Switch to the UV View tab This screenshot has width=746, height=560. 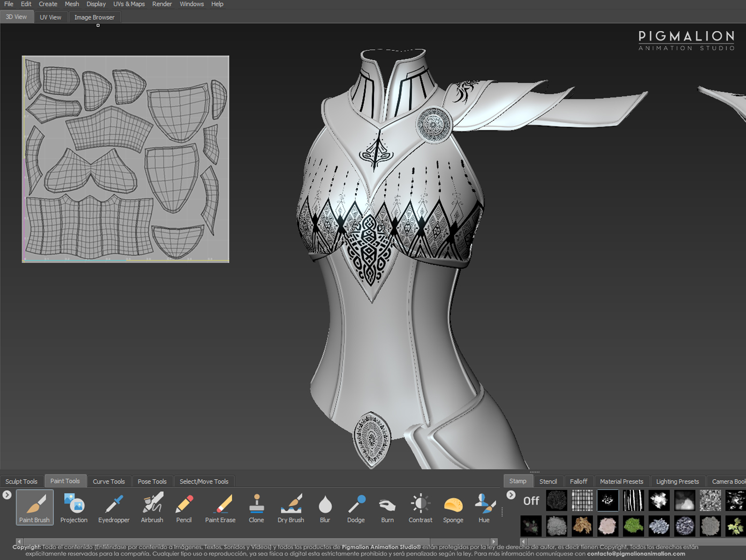pos(50,17)
